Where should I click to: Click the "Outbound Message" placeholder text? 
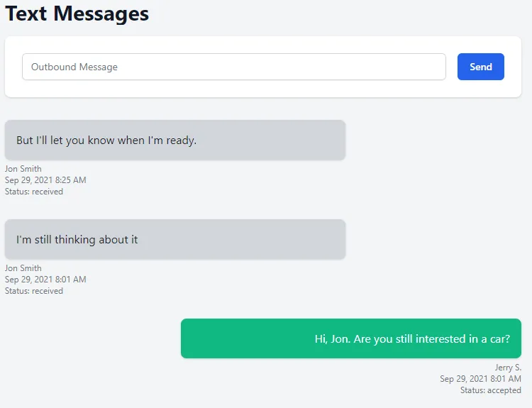click(x=74, y=67)
